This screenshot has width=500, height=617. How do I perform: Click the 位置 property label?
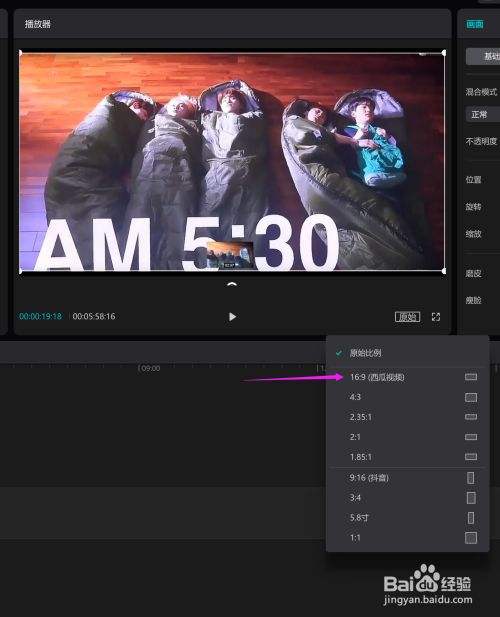[x=474, y=180]
